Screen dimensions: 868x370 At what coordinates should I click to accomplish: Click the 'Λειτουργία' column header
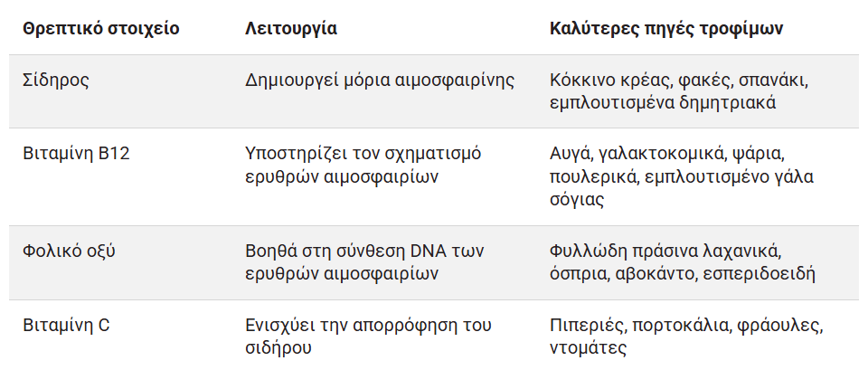[x=291, y=28]
